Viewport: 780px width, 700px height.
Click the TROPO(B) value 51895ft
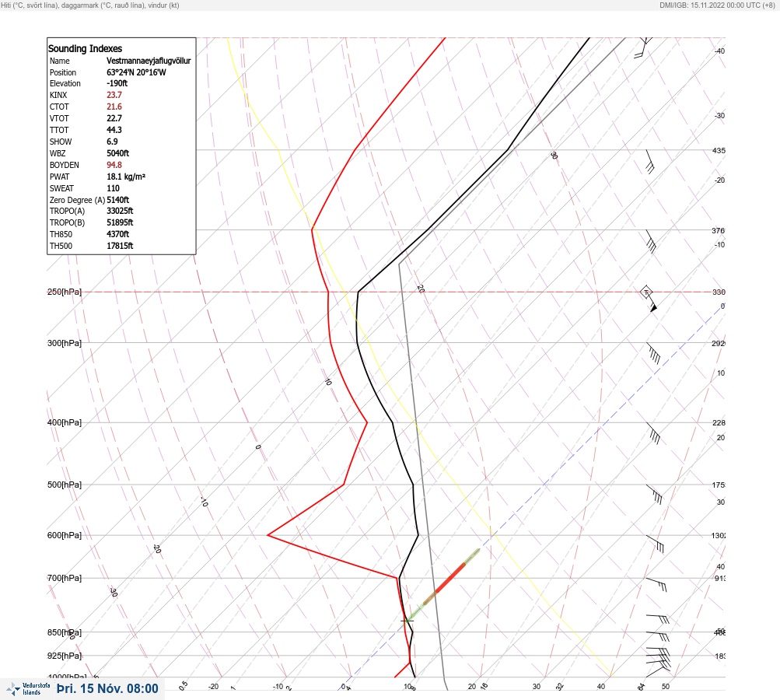coord(120,222)
